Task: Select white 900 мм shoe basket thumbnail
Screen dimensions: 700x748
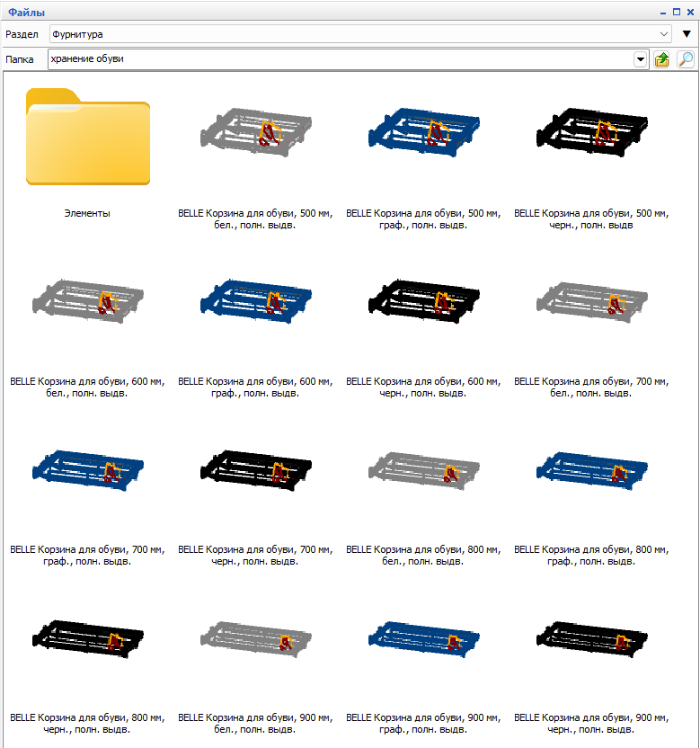Action: pyautogui.click(x=255, y=638)
